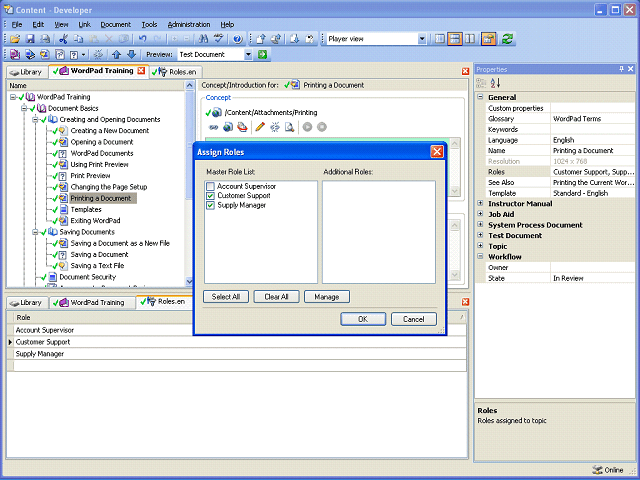The image size is (640, 480).
Task: Open the Document menu
Action: [116, 24]
